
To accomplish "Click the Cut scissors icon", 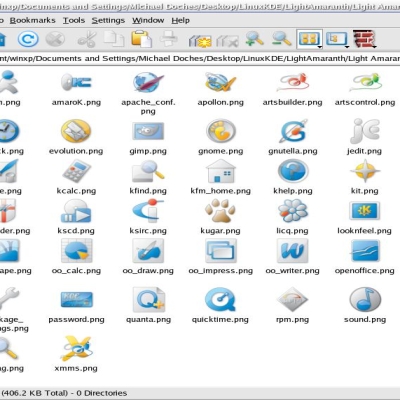I will [x=87, y=39].
